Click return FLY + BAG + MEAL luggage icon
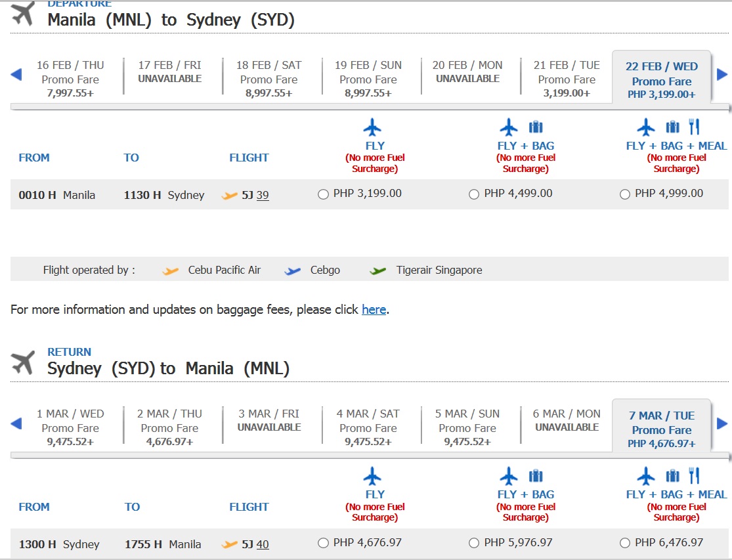 pos(673,476)
